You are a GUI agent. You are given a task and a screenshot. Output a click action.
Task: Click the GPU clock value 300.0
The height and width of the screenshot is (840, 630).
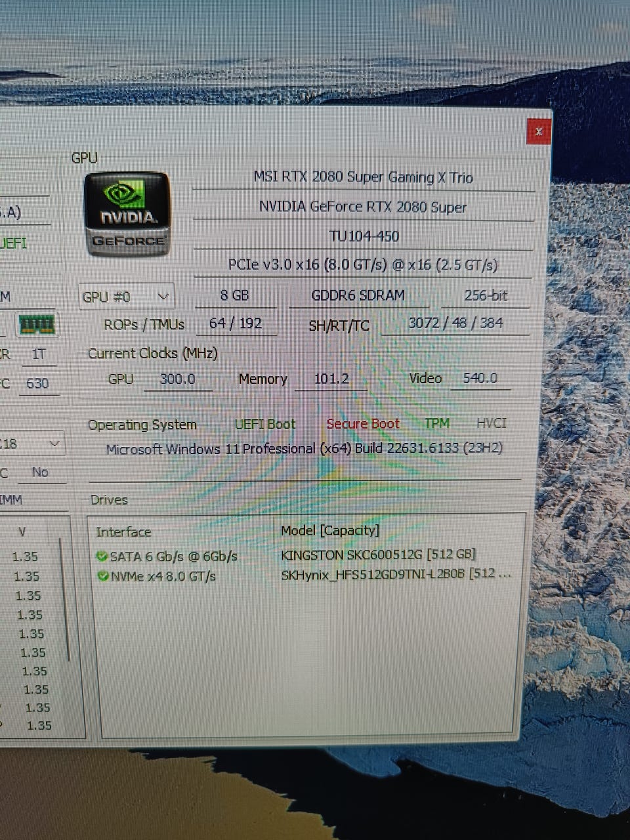(x=178, y=379)
